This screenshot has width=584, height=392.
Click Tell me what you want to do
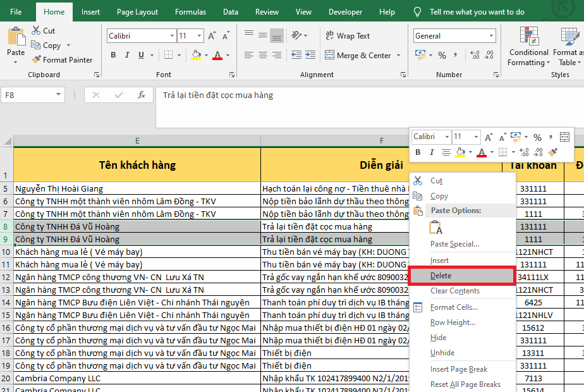click(x=477, y=12)
